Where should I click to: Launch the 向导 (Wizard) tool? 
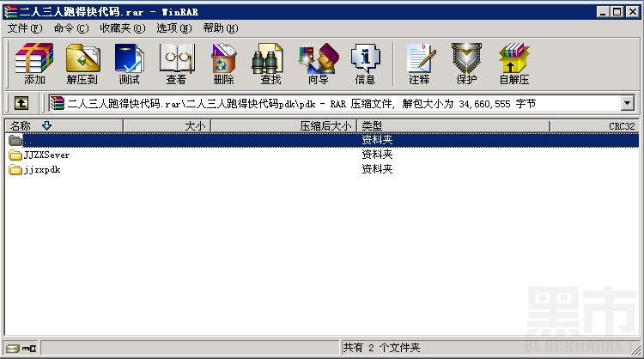pyautogui.click(x=319, y=64)
